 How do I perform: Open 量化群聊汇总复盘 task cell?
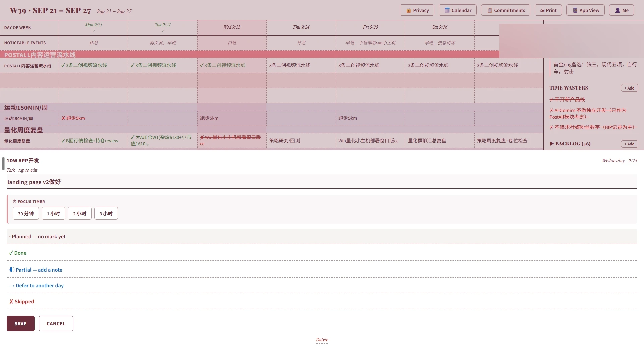(440, 141)
